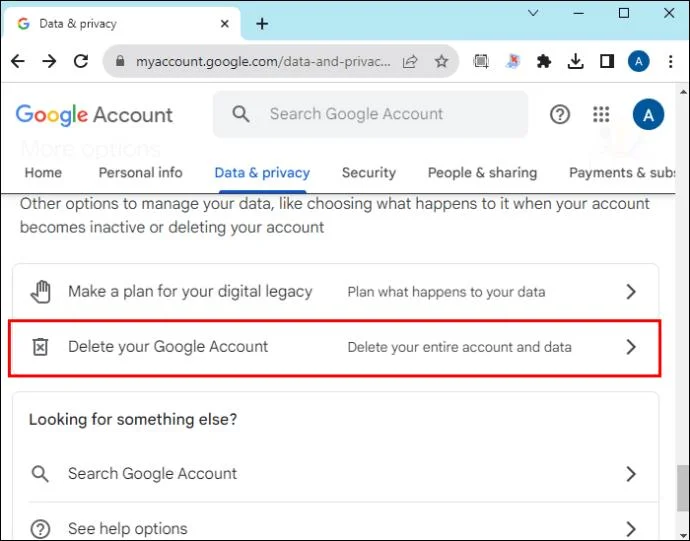The height and width of the screenshot is (541, 690).
Task: Open the extensions puzzle icon
Action: pyautogui.click(x=544, y=62)
